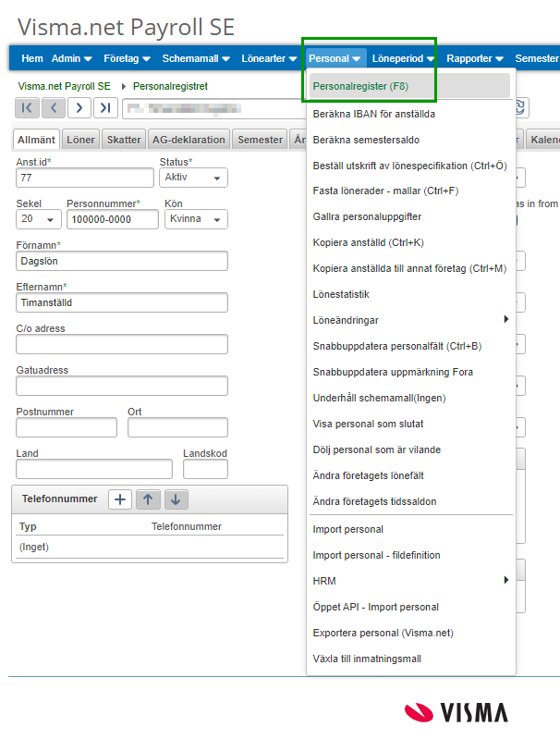The image size is (560, 739).
Task: Switch to the Skatter tab
Action: pyautogui.click(x=124, y=140)
